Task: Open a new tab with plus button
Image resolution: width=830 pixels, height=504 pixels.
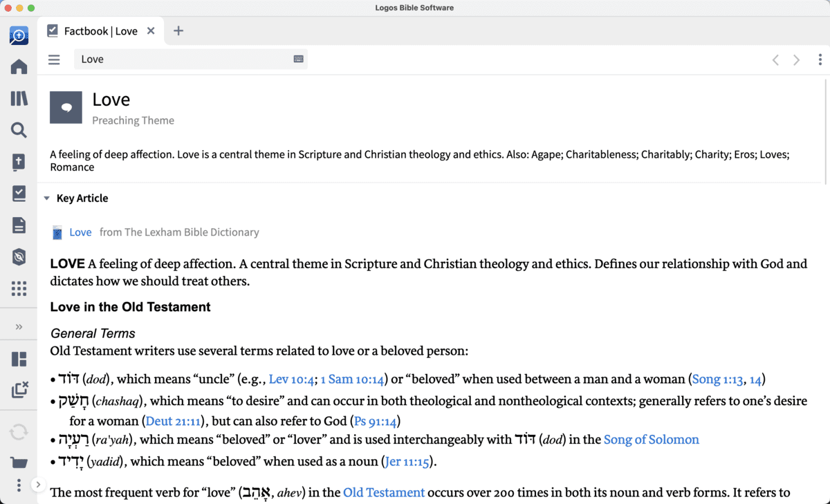Action: click(178, 31)
